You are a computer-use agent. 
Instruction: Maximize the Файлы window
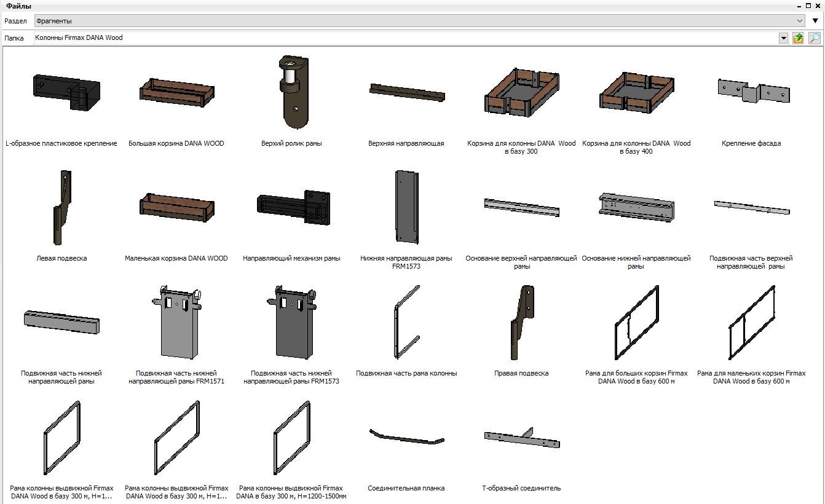[808, 6]
